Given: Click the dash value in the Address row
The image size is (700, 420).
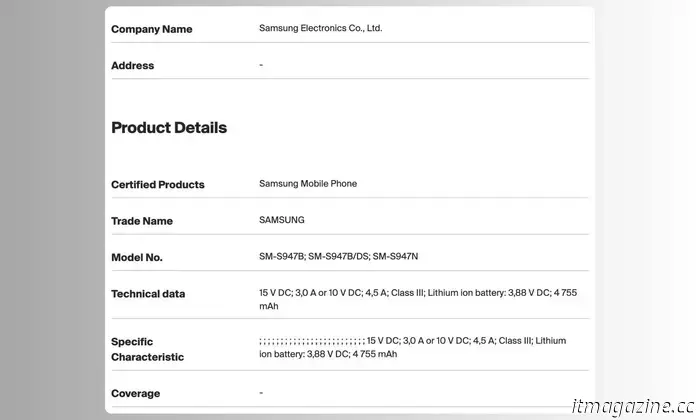Looking at the screenshot, I should click(261, 65).
